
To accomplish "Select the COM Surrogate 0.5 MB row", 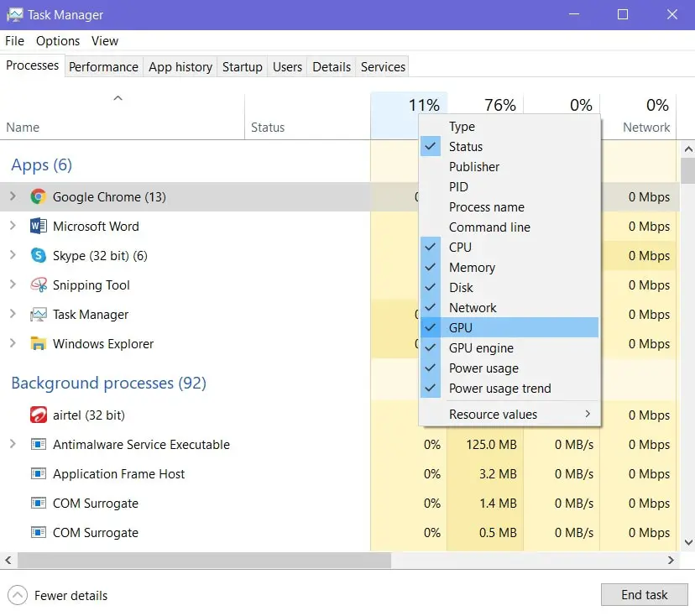I will pos(339,533).
